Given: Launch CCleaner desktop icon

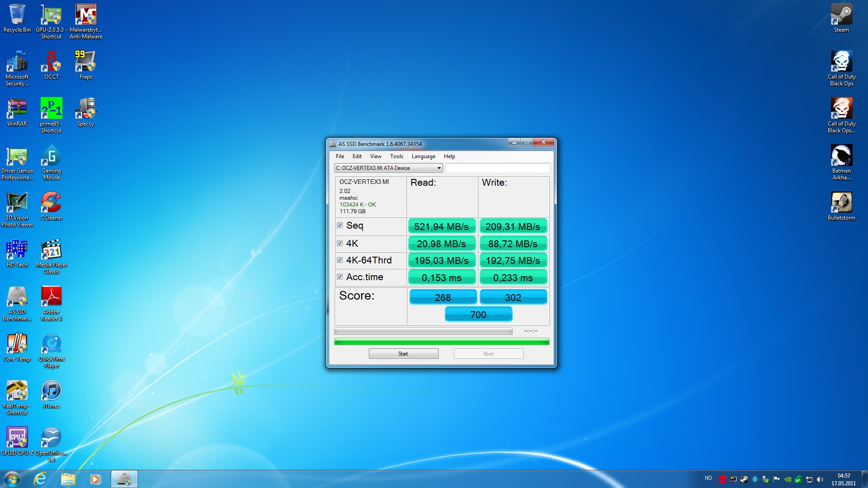Looking at the screenshot, I should [52, 206].
